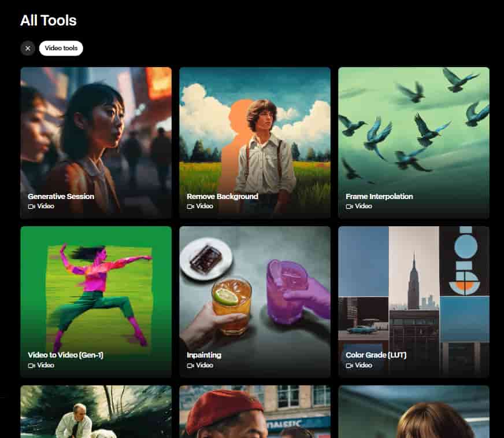Open the Generative Session tool card

click(96, 142)
